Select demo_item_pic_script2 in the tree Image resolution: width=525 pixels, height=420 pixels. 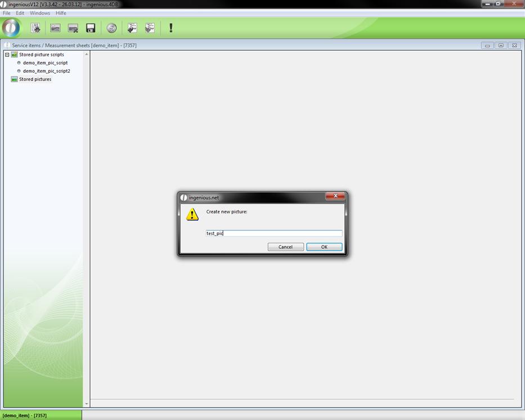[x=46, y=71]
